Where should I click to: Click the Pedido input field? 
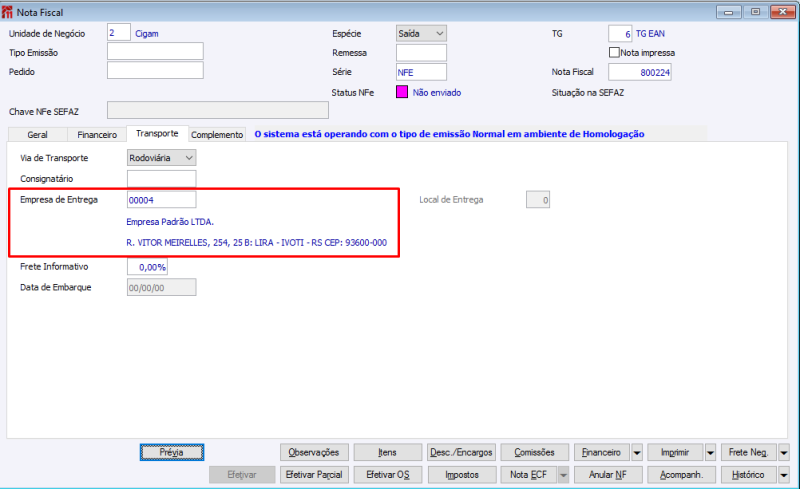[155, 70]
